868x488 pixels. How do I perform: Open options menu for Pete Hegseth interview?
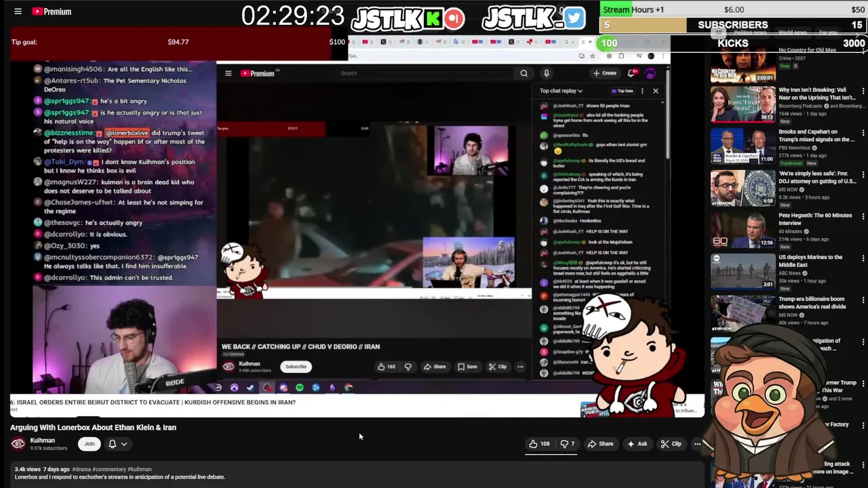863,217
